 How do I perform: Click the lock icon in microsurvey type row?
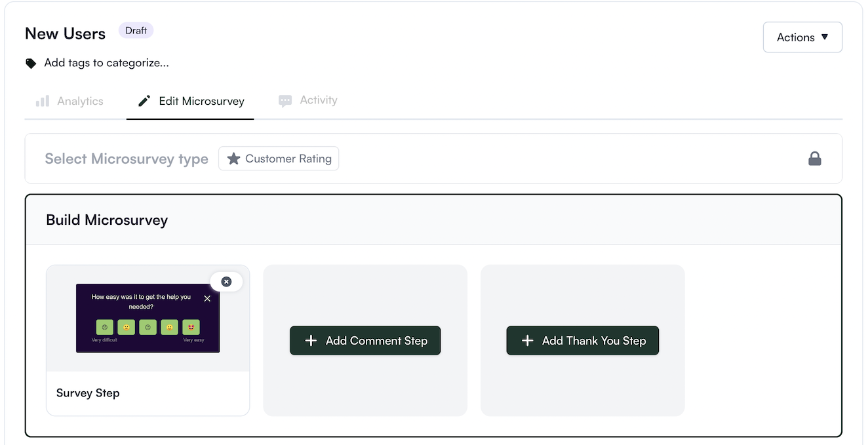815,159
